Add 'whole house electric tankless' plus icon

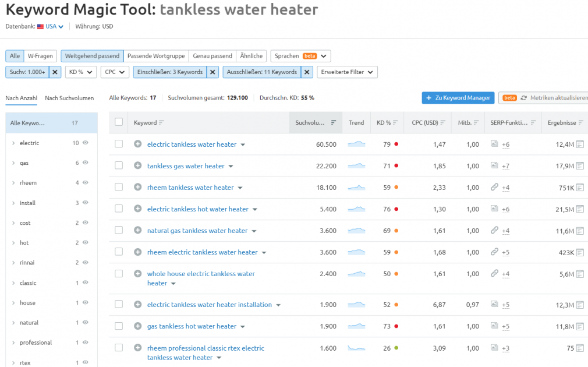137,274
